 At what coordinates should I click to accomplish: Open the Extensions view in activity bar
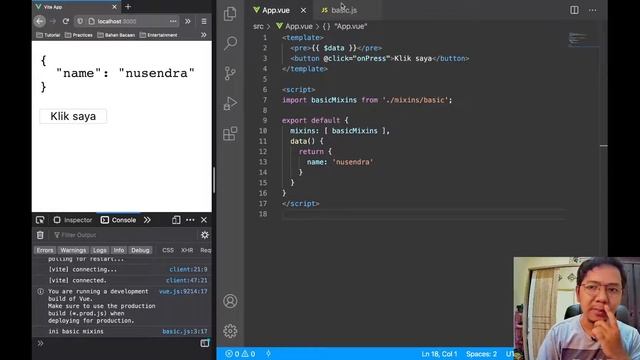(x=230, y=133)
